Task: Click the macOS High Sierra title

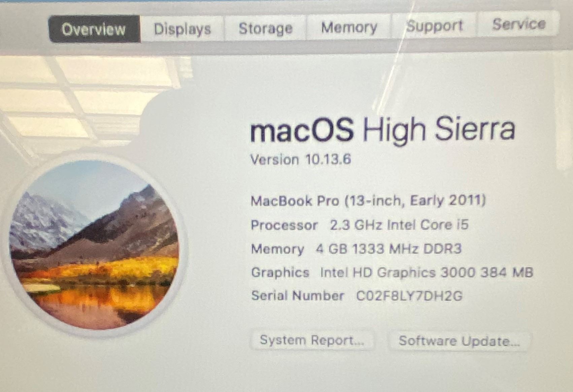Action: (382, 129)
